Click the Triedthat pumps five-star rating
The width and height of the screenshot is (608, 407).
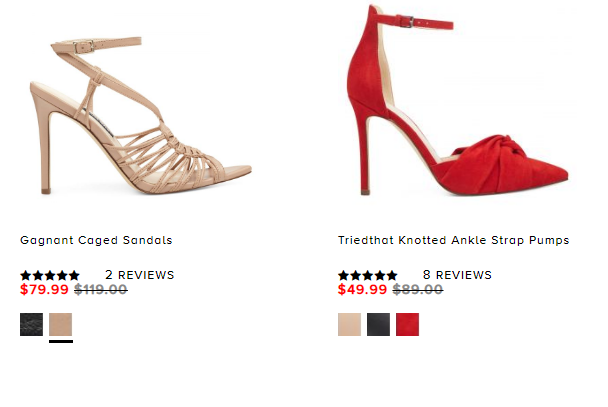(x=368, y=275)
